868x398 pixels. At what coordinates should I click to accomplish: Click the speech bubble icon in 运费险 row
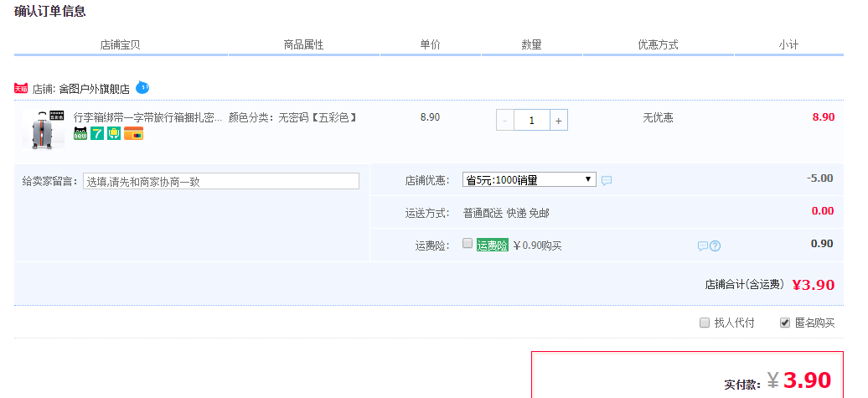tap(702, 246)
